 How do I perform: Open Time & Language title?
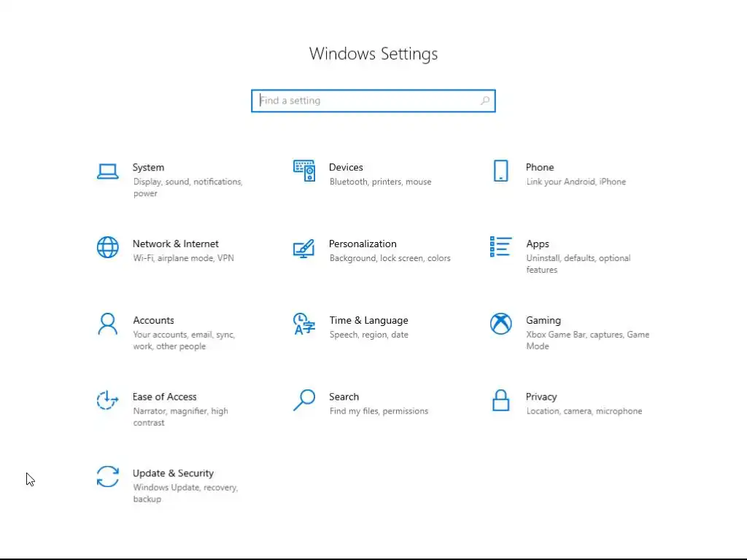[x=368, y=321]
